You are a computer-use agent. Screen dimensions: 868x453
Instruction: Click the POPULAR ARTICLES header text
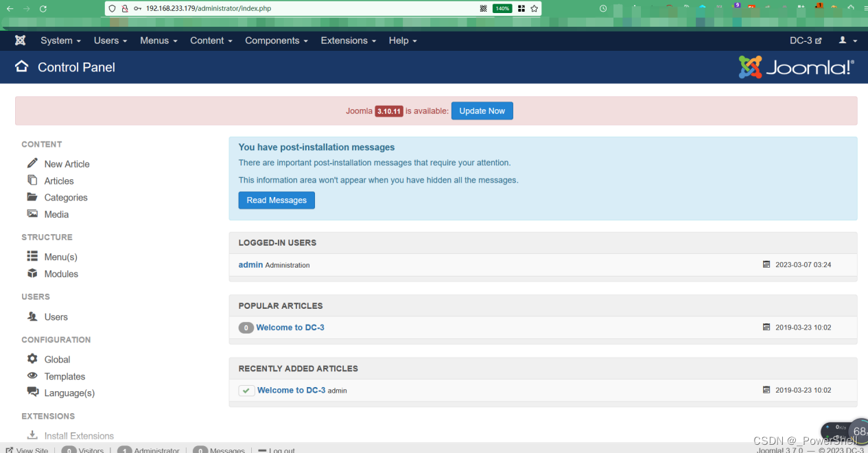281,305
